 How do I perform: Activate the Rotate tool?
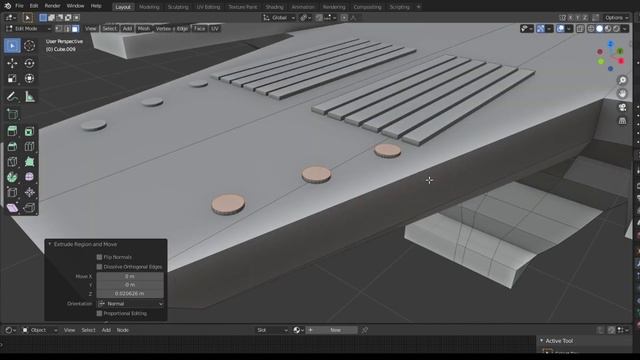pos(29,63)
